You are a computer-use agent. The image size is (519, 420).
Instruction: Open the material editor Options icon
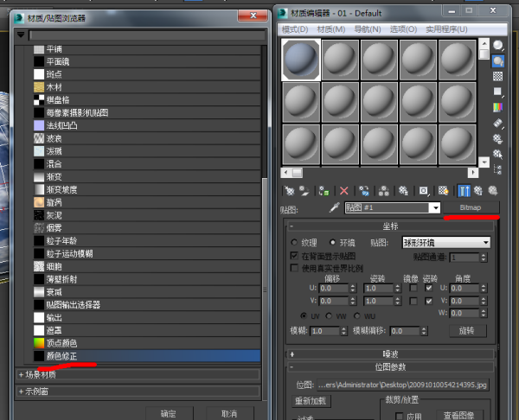coord(498,139)
